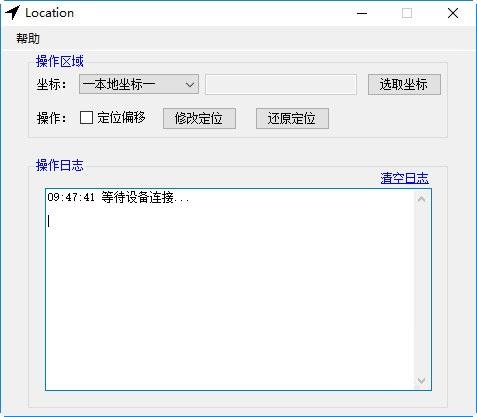Toggle 定位偏移 by clicking its label text

coord(121,117)
